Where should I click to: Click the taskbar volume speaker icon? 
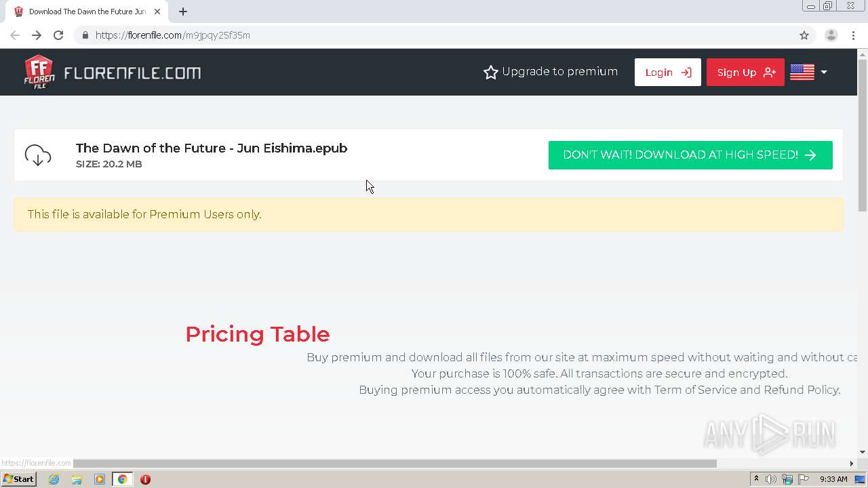pos(771,479)
